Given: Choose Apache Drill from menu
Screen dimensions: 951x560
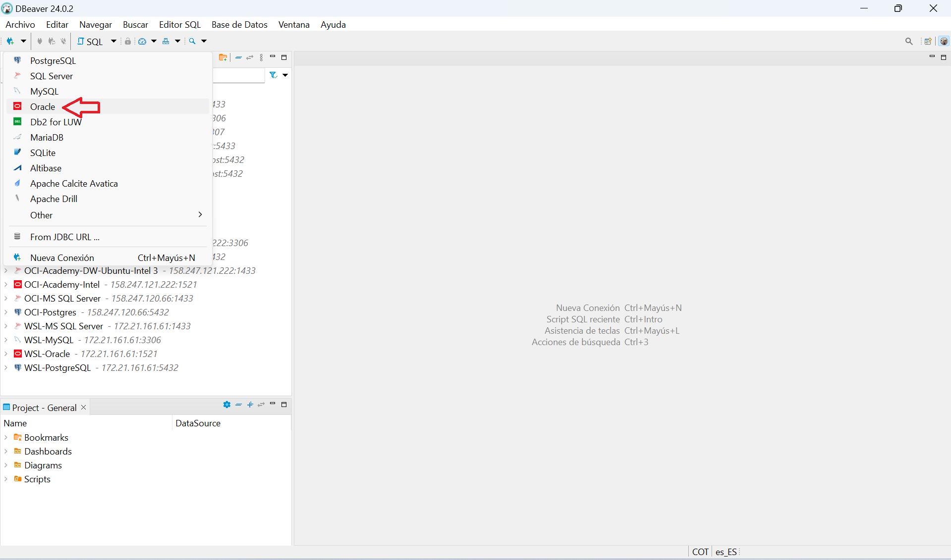Looking at the screenshot, I should (108, 199).
